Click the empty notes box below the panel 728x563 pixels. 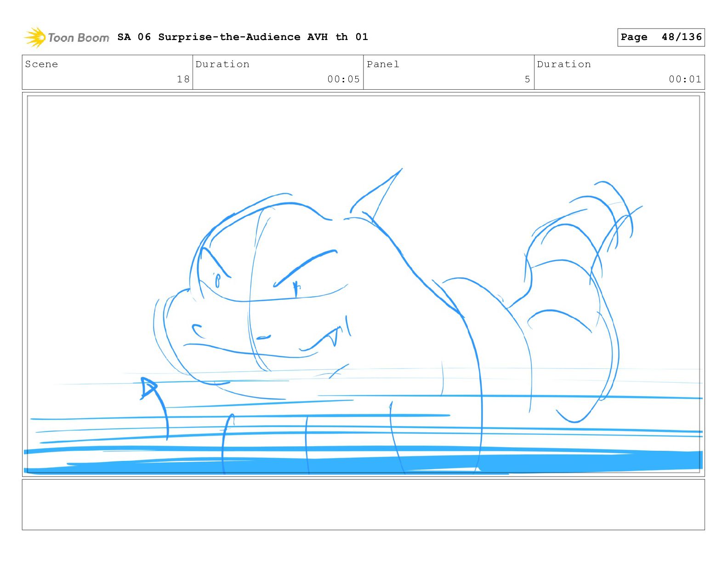pos(364,505)
